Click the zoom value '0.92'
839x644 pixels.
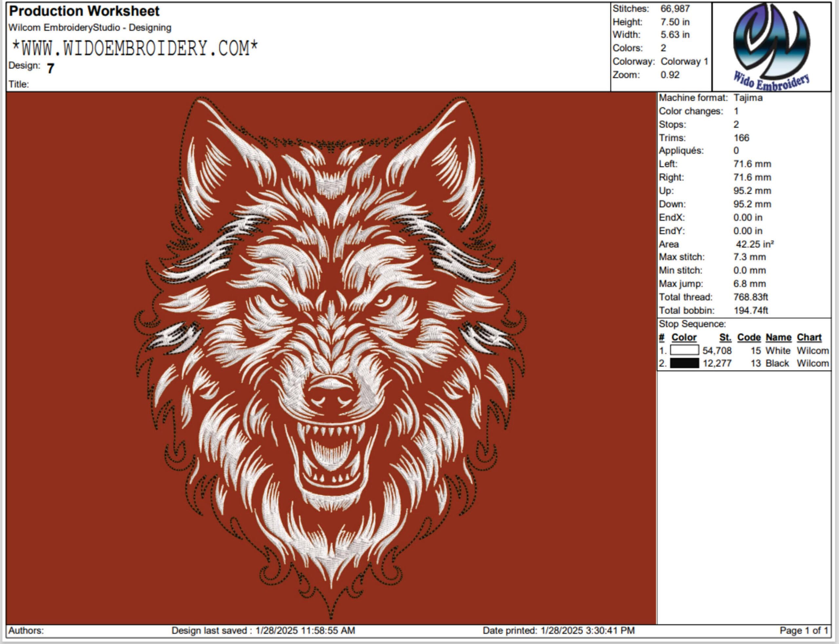pos(670,75)
